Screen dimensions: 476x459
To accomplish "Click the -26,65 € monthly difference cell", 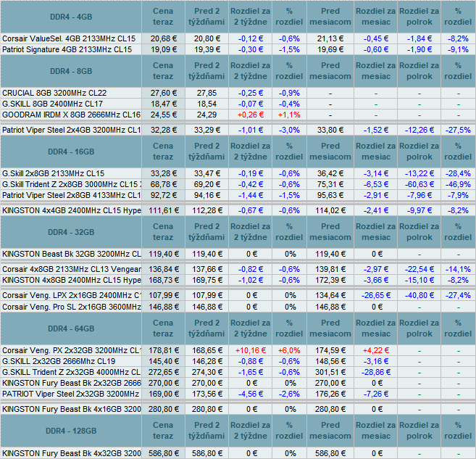I will click(x=376, y=295).
